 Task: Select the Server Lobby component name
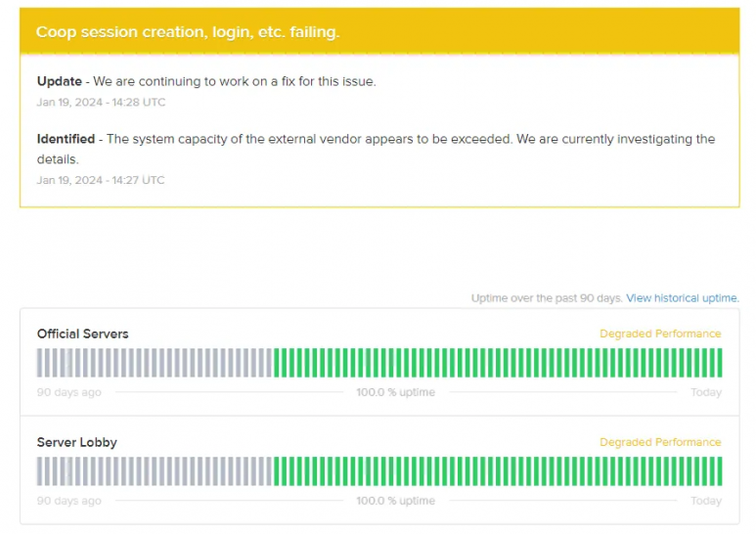coord(76,442)
